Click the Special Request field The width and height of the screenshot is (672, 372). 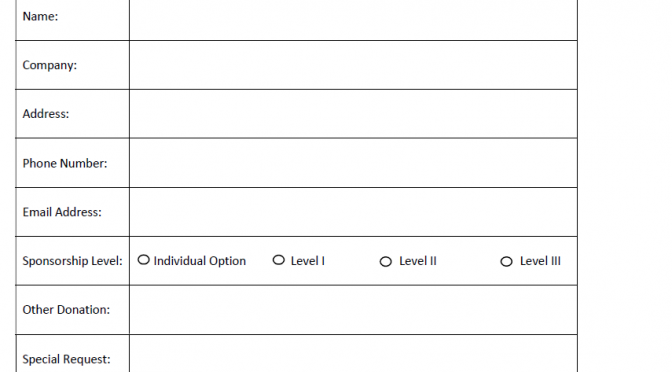point(353,354)
